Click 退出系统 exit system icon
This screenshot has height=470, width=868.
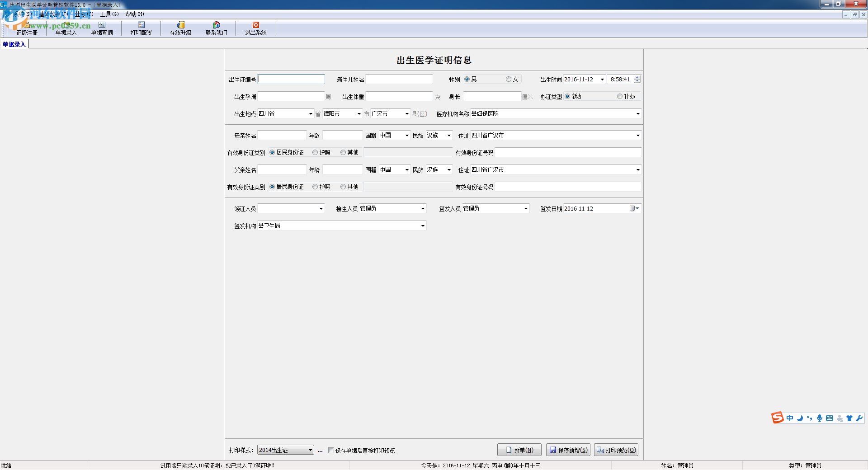point(255,28)
